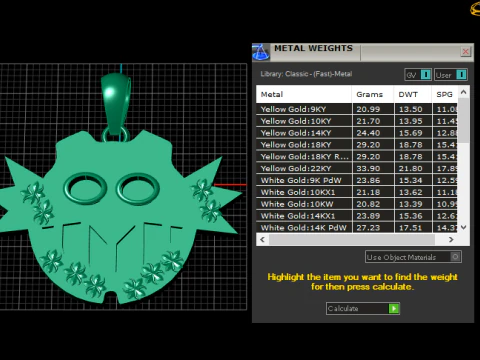Select the Yellow Gold:18KY R... row
Image resolution: width=480 pixels, height=360 pixels.
click(357, 157)
